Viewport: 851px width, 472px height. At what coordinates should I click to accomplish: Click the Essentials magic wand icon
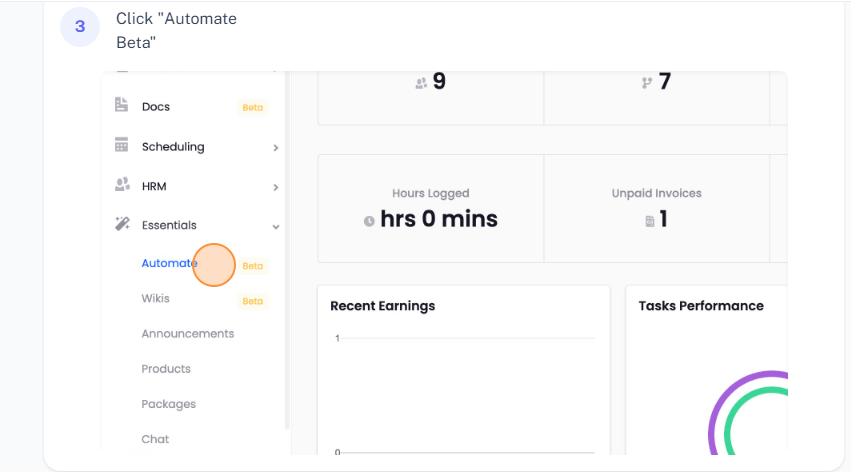(x=122, y=224)
